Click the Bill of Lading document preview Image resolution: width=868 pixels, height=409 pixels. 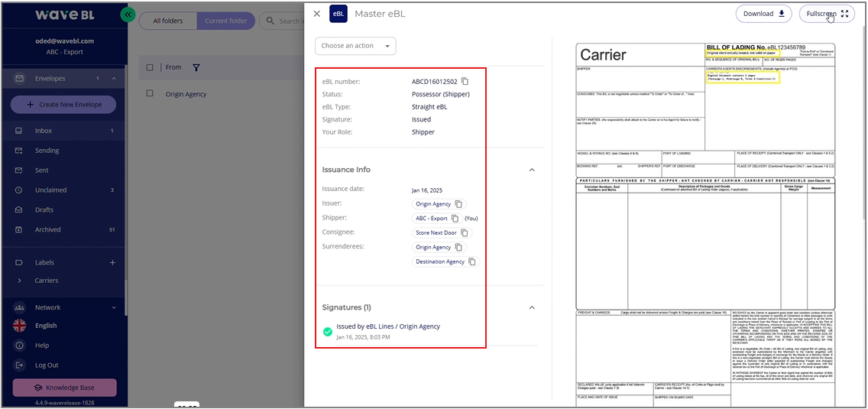(x=705, y=225)
